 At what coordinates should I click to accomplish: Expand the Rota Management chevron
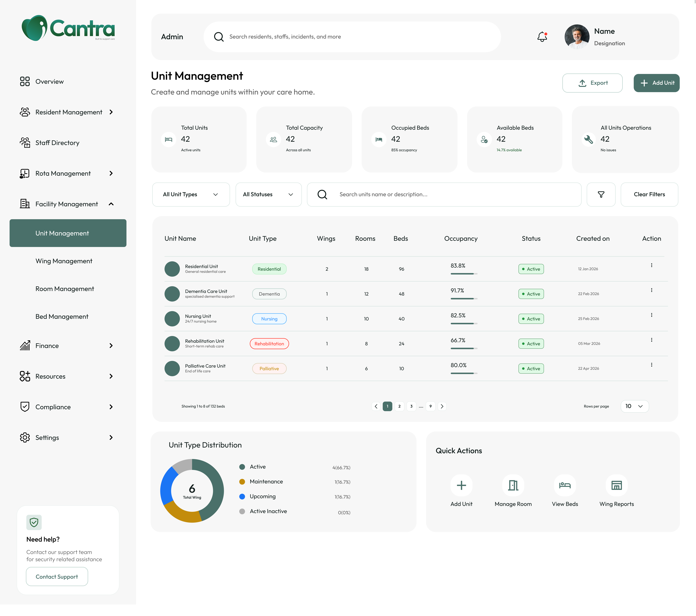click(111, 173)
